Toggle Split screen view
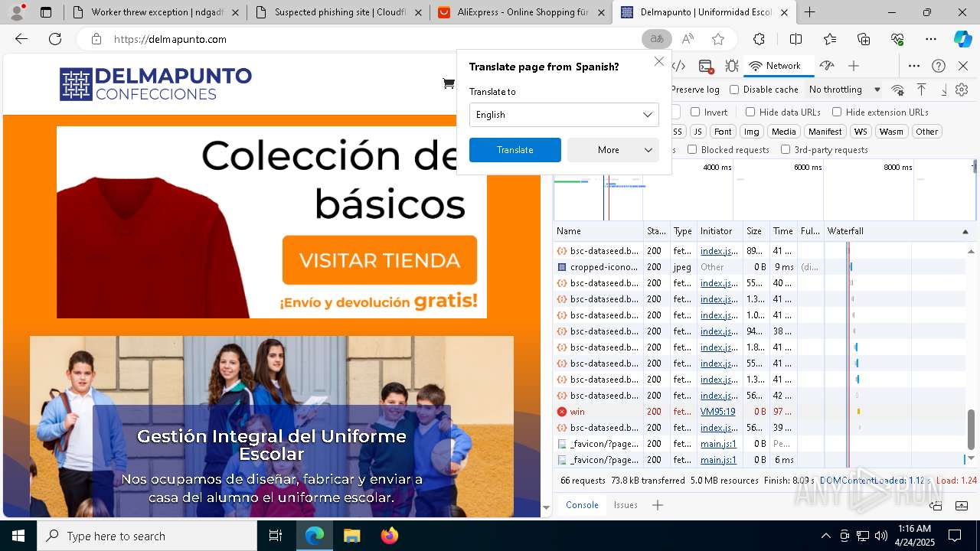The height and width of the screenshot is (551, 980). pyautogui.click(x=795, y=39)
